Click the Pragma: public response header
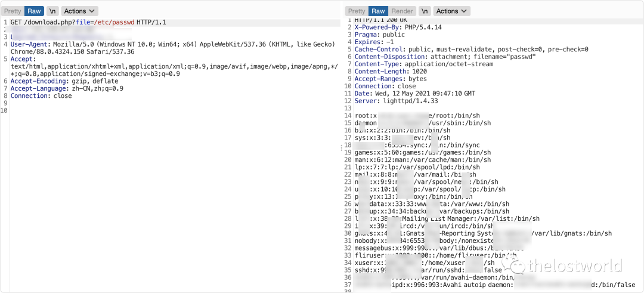Viewport: 644px width, 293px height. 379,35
